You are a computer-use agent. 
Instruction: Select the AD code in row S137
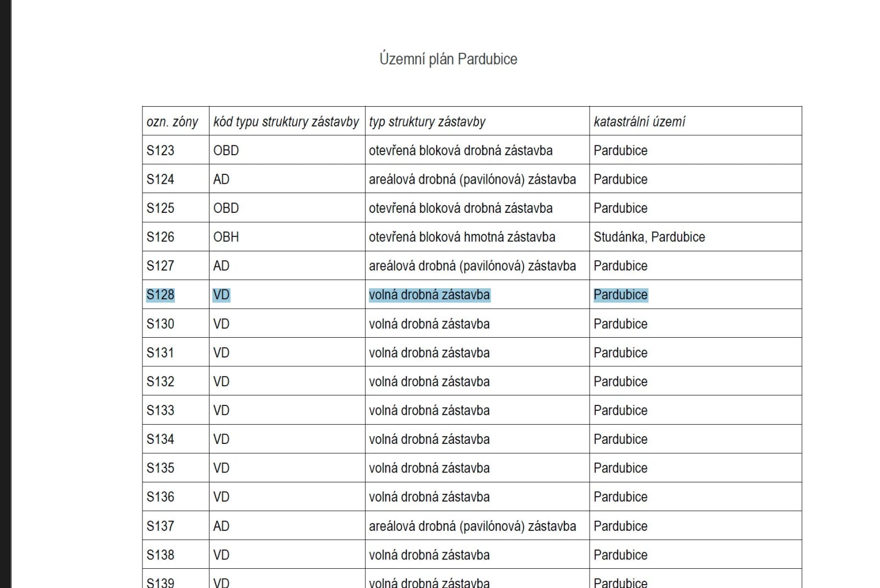(221, 526)
